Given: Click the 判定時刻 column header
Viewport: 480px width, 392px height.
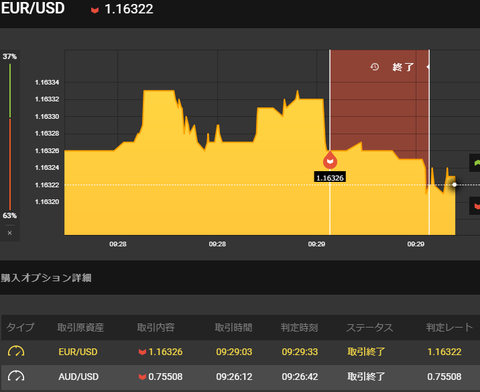Looking at the screenshot, I should click(299, 327).
